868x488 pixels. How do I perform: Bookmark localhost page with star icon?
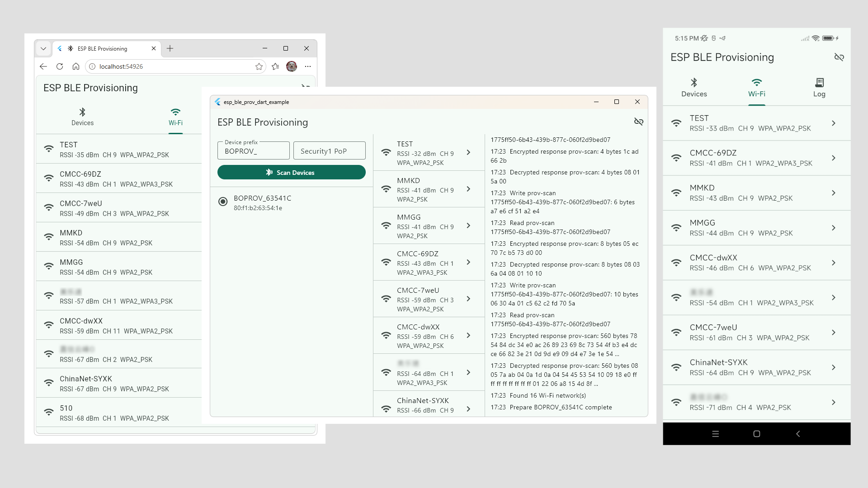259,66
